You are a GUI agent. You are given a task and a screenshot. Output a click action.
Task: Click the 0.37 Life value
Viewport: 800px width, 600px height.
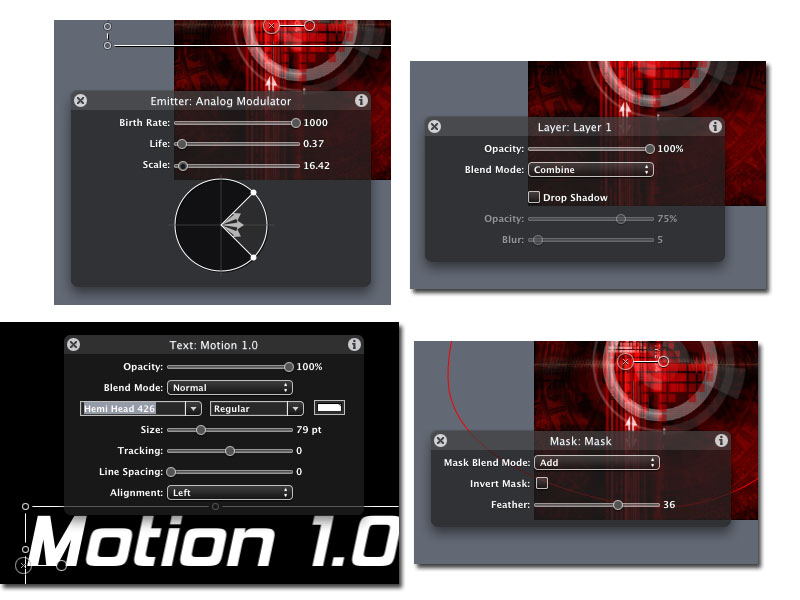tap(313, 144)
